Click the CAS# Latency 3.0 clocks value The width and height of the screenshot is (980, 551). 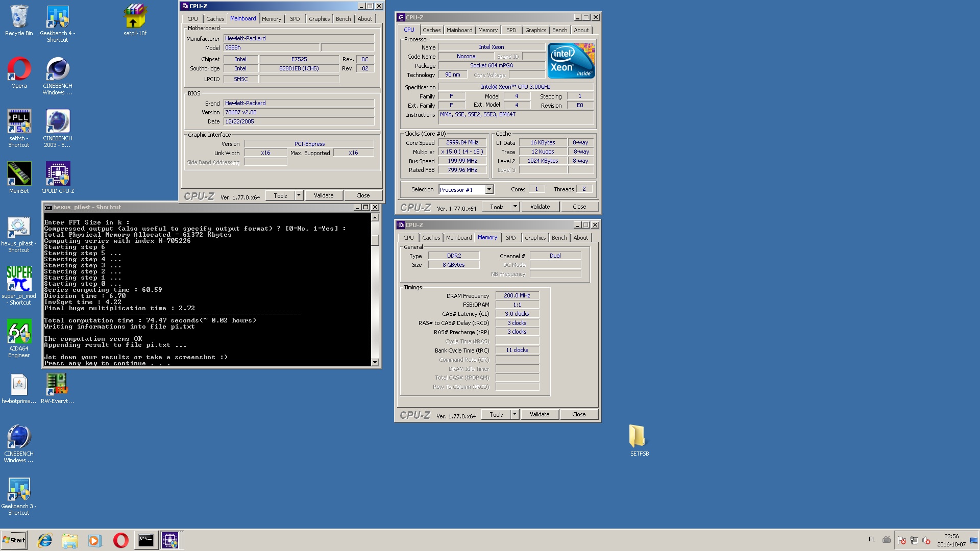click(x=517, y=314)
